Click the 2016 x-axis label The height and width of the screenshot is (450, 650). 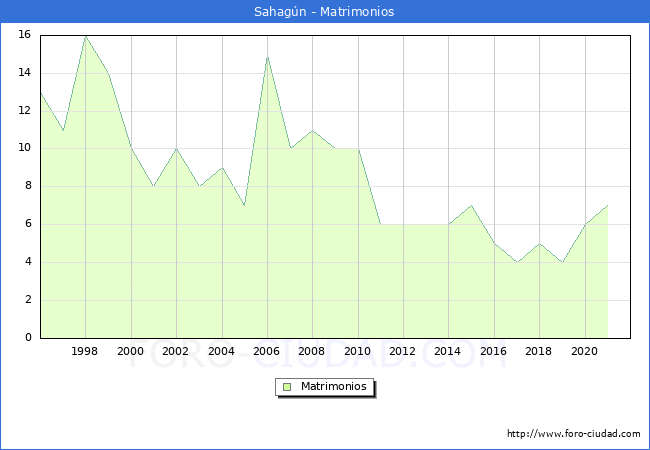[x=494, y=351]
